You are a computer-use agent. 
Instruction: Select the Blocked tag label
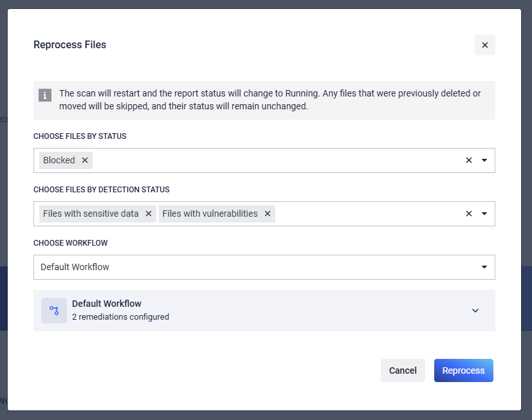coord(59,160)
